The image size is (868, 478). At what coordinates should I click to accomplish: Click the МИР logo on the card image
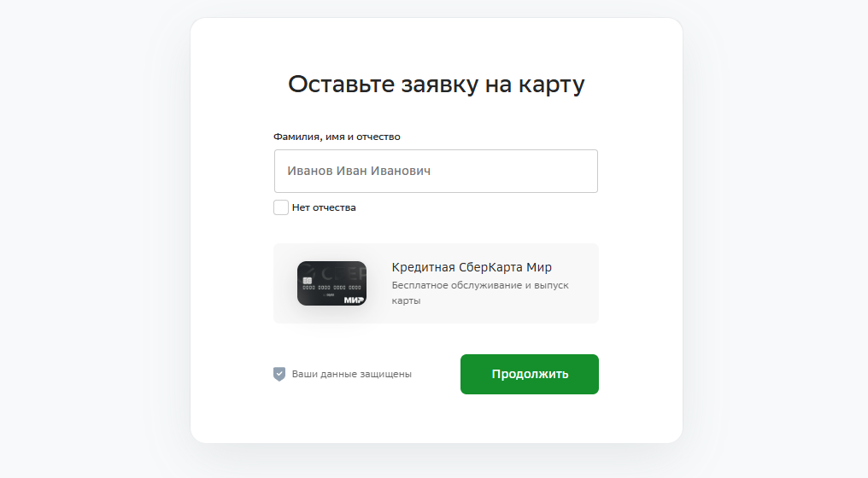coord(355,300)
